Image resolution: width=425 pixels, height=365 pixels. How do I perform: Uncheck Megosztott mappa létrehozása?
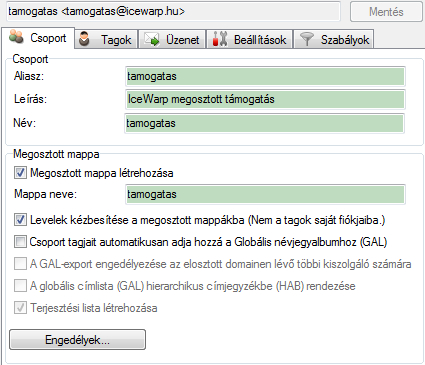click(x=20, y=173)
